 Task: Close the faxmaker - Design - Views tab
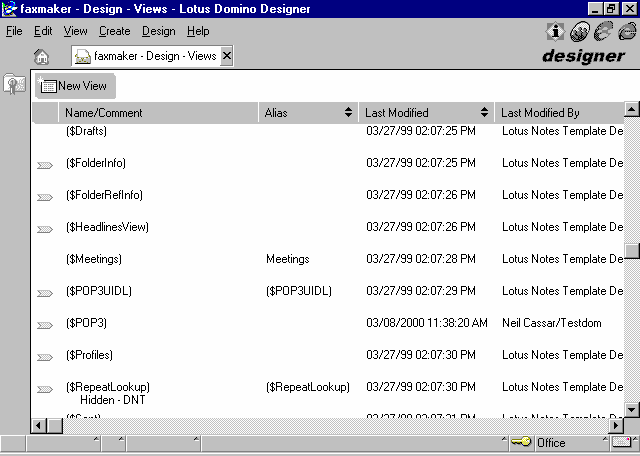(x=227, y=56)
